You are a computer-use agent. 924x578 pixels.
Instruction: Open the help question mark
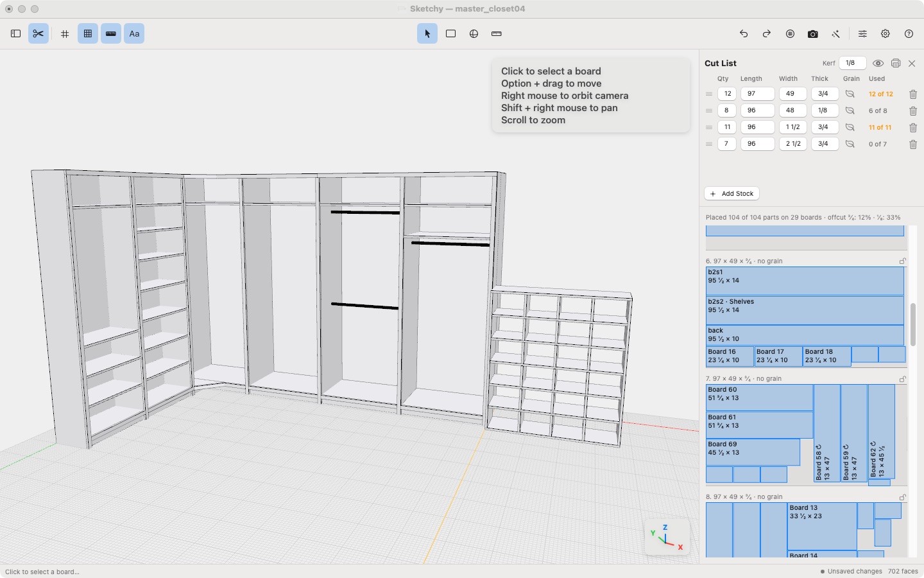tap(909, 34)
